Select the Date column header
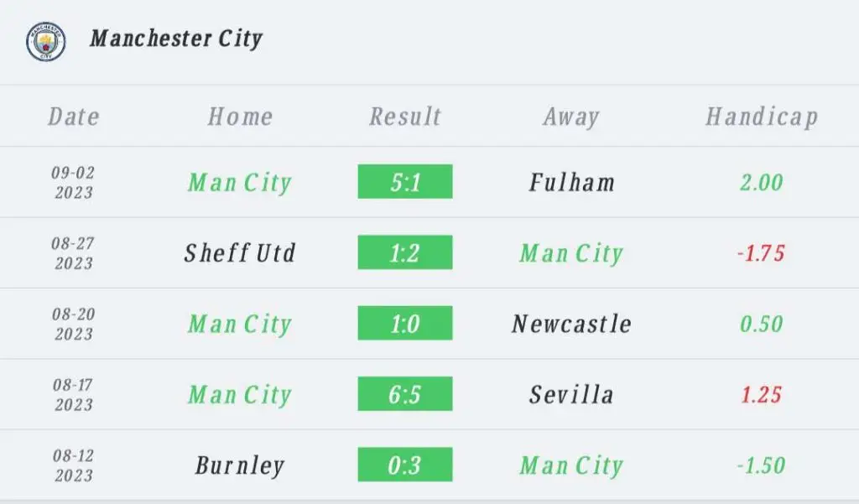Viewport: 859px width, 504px height. (74, 116)
